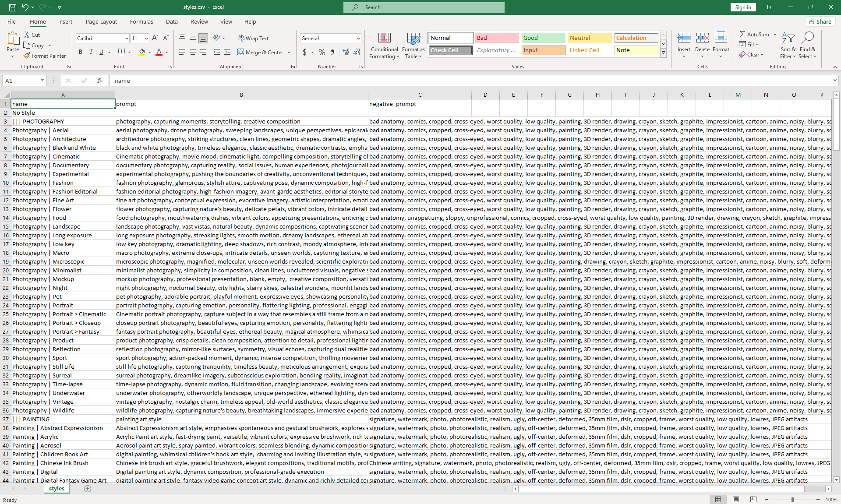Click the Sort & Filter icon
Viewport: 841px width, 504px height.
(x=788, y=39)
